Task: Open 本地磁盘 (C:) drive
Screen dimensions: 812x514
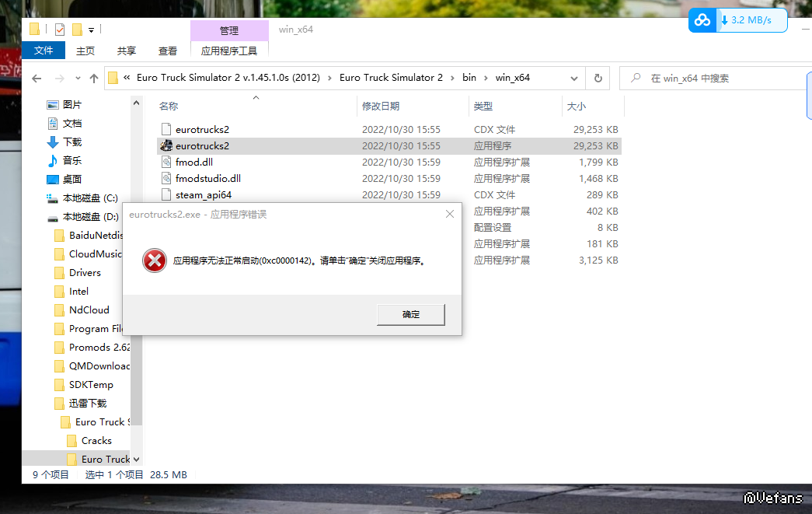Action: [x=90, y=198]
